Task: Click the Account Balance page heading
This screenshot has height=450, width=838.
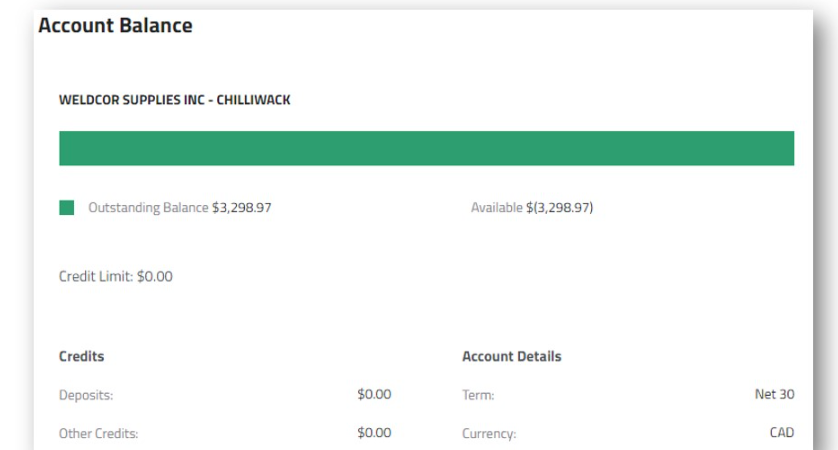Action: (115, 26)
